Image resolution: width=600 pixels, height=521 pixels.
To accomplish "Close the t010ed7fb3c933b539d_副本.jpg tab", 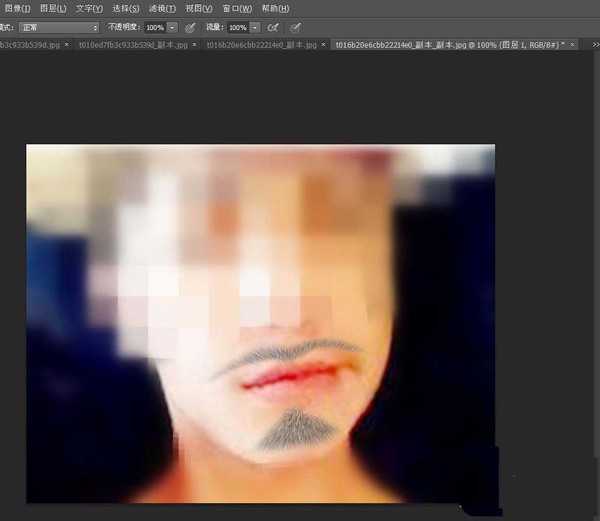I will pos(195,45).
